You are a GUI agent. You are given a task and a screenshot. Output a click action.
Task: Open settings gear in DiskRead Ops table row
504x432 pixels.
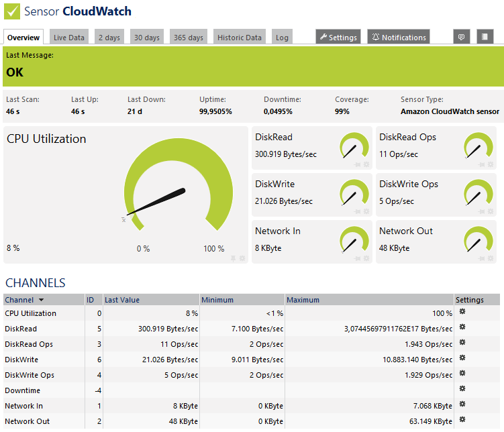[x=462, y=342]
